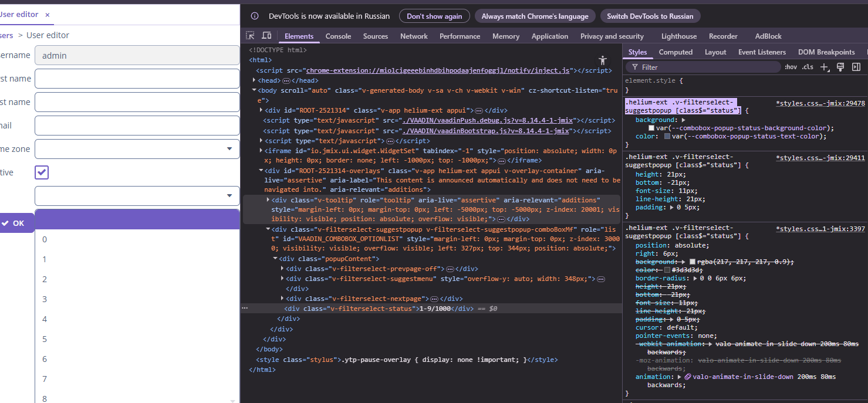Activate the inspect element picker icon

click(x=251, y=36)
